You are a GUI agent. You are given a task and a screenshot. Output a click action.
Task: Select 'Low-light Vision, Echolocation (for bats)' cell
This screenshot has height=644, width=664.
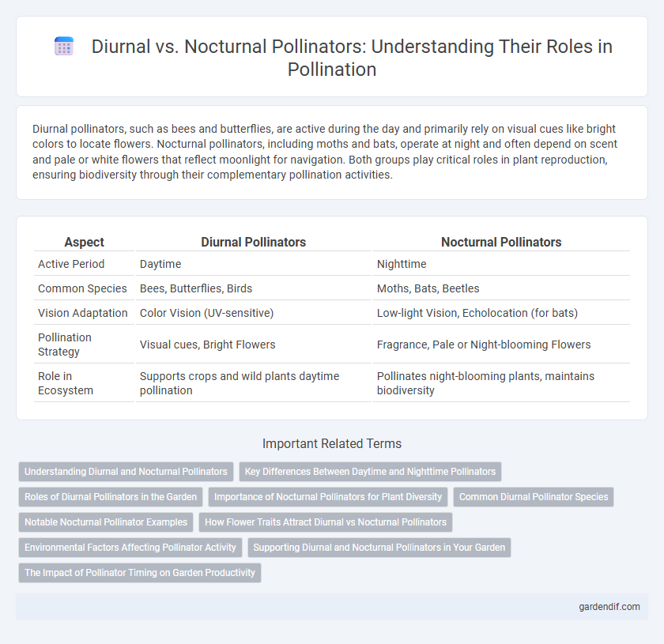[501, 313]
